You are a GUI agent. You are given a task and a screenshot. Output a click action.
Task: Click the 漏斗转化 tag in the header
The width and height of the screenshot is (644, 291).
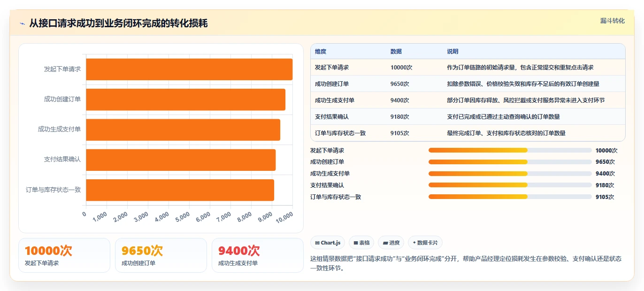click(x=613, y=21)
